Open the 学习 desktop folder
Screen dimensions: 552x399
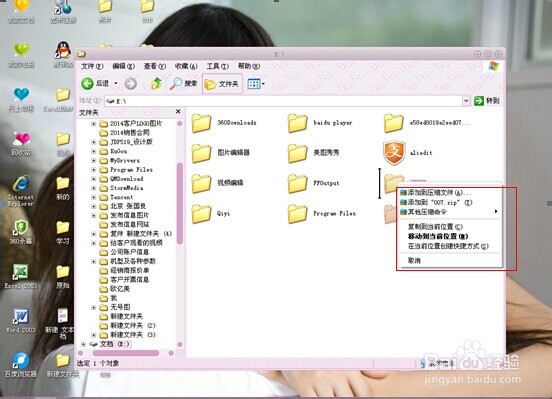tap(63, 232)
